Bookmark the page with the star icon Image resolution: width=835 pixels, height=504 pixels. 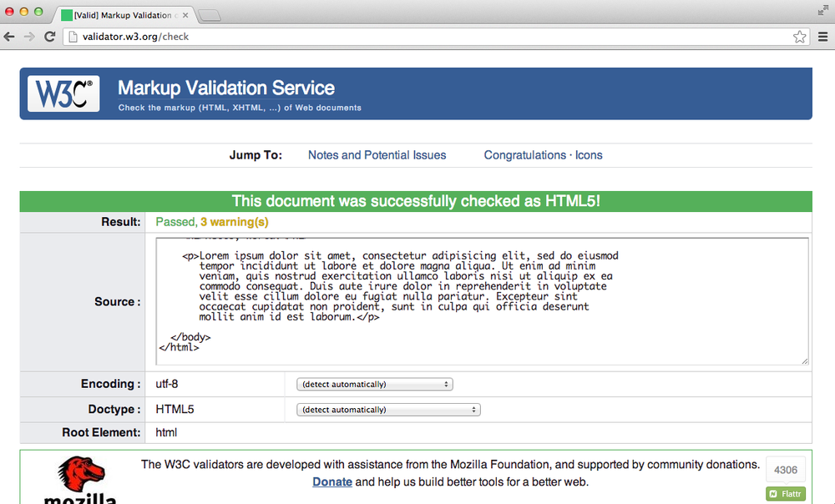[x=799, y=37]
